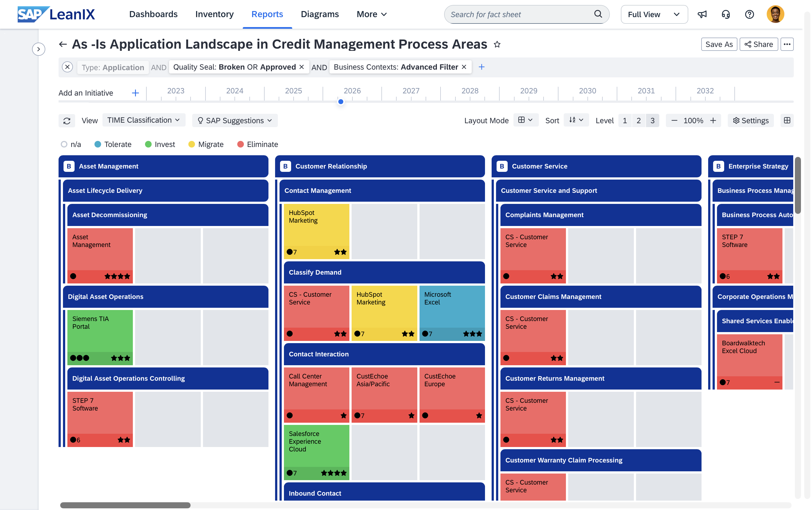812x510 pixels.
Task: Open the grid icon beside Settings
Action: coord(787,120)
